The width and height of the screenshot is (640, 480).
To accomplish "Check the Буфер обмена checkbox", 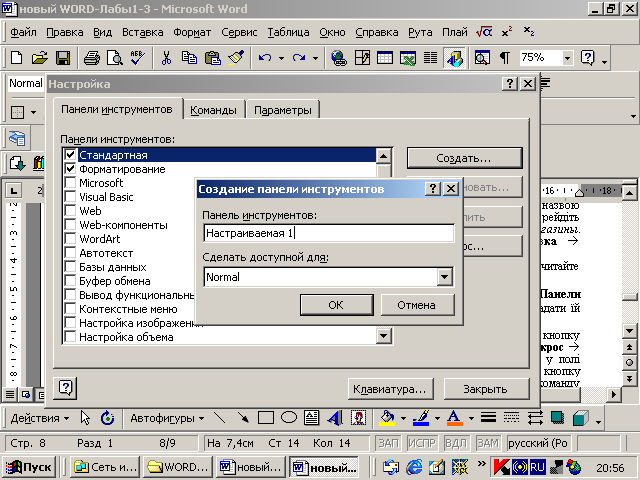I will click(70, 281).
